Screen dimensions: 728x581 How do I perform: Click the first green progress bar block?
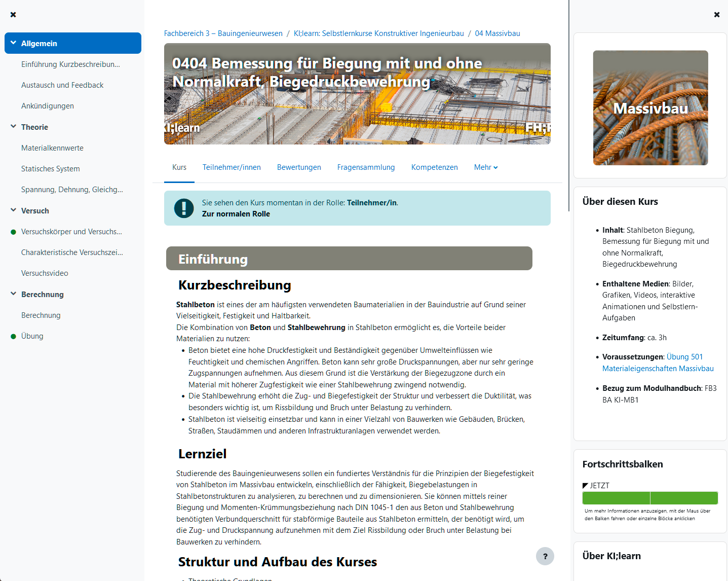click(x=616, y=498)
